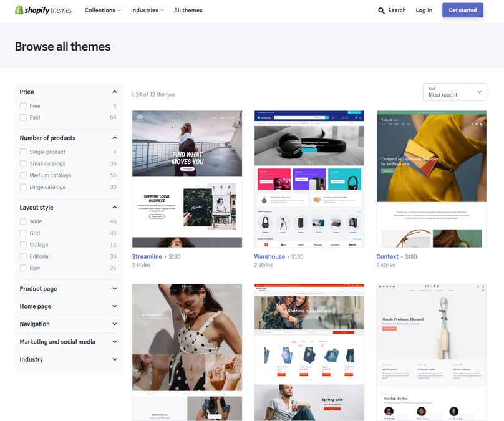The height and width of the screenshot is (421, 504).
Task: Tick the Collage layout checkbox
Action: pyautogui.click(x=23, y=245)
